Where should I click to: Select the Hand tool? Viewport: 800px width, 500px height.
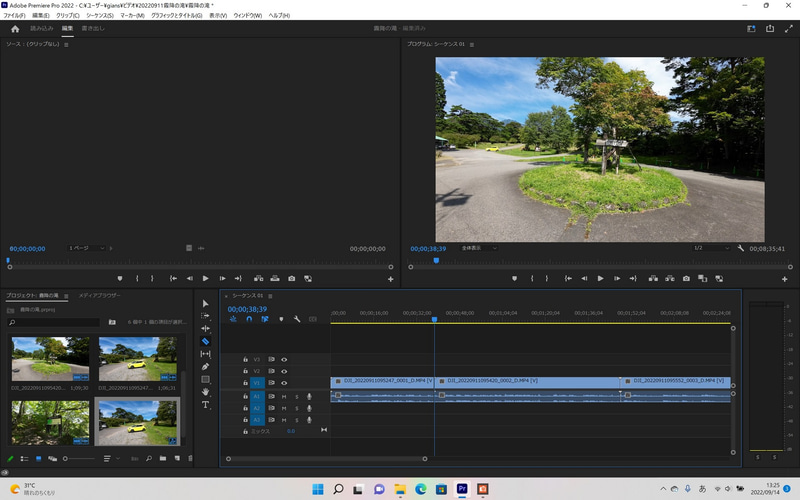[x=205, y=392]
